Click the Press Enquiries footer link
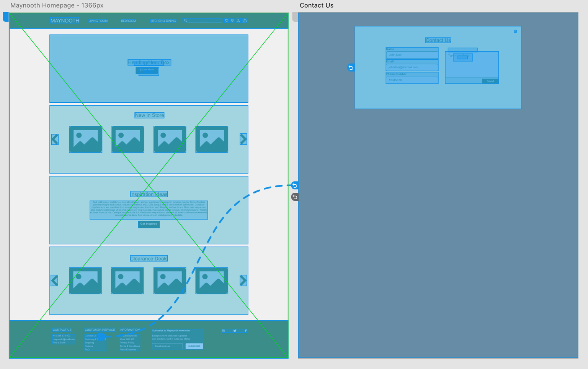 coord(128,350)
